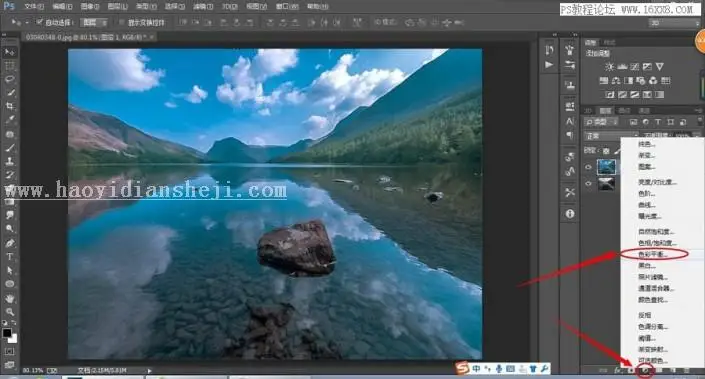Image resolution: width=705 pixels, height=379 pixels.
Task: Click the foreground color swatch
Action: tap(7, 333)
